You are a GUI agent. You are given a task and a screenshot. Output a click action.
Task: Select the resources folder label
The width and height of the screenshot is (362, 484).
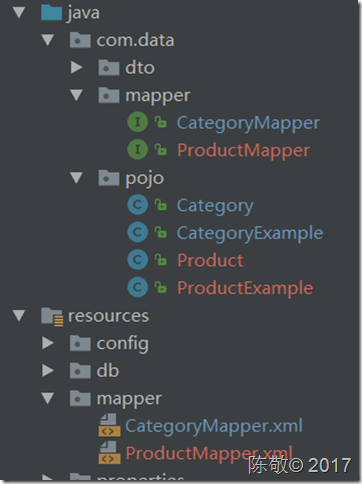[x=108, y=316]
